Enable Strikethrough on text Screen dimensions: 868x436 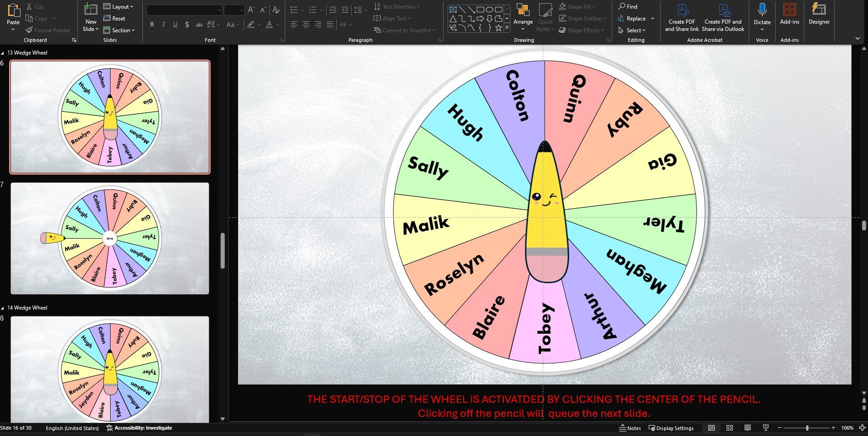pos(199,25)
